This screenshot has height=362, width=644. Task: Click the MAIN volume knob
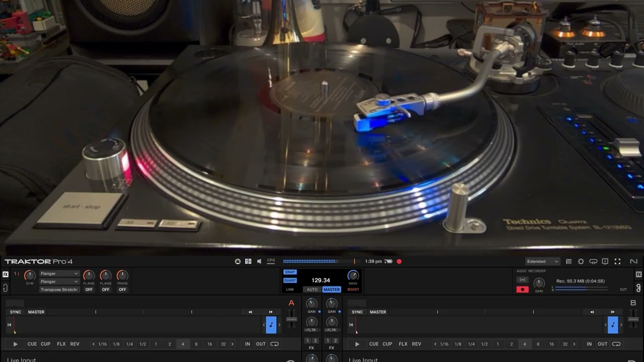tap(353, 275)
